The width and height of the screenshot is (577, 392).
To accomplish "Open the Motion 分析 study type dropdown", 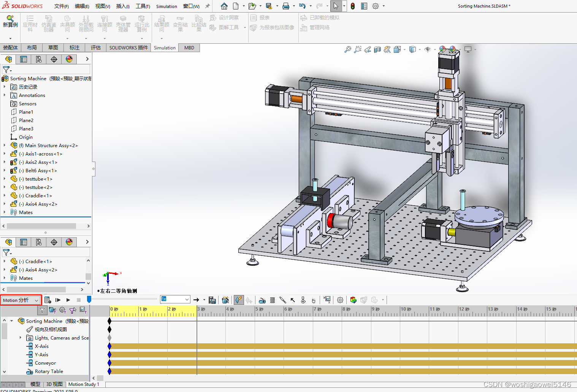I will point(21,300).
